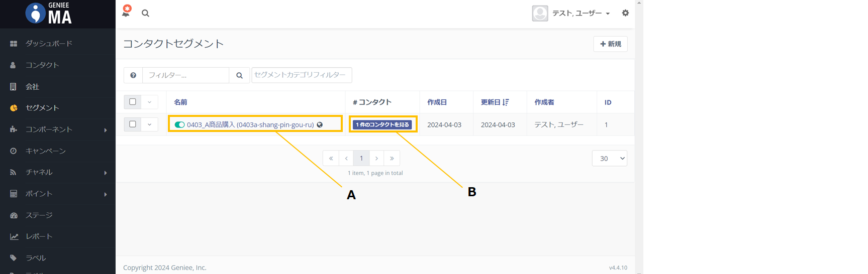The image size is (868, 274).
Task: Sort table by #コンタクト column header
Action: click(372, 102)
